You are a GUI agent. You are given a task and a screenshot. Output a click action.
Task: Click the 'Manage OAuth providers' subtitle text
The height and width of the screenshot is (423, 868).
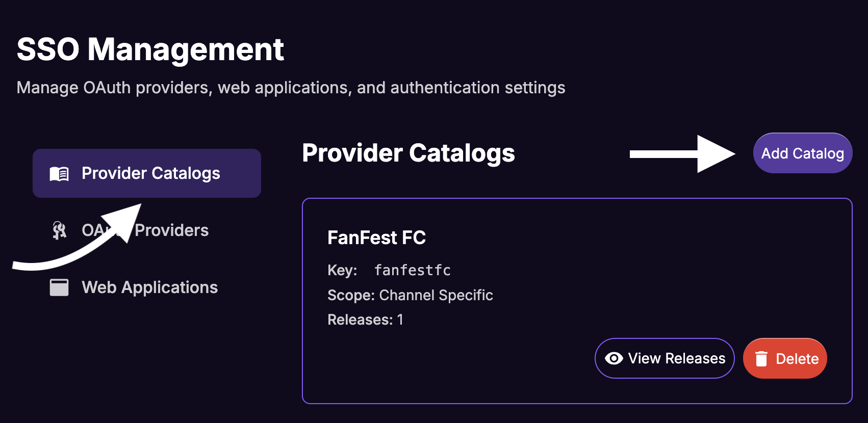[x=291, y=88]
